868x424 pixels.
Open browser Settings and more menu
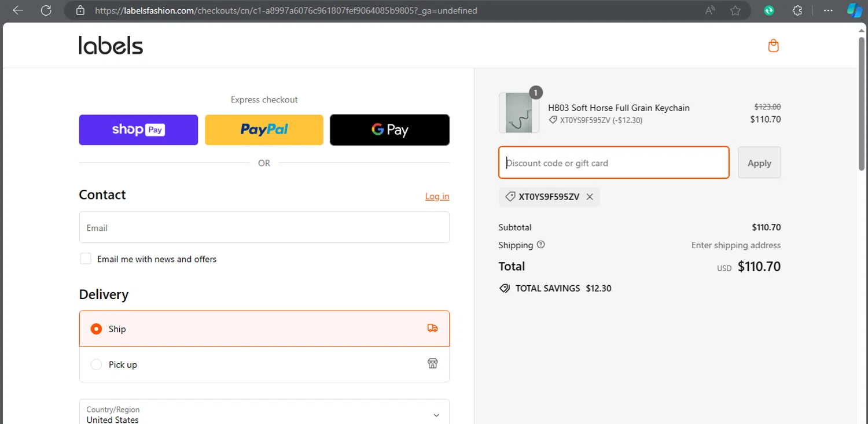click(x=828, y=10)
